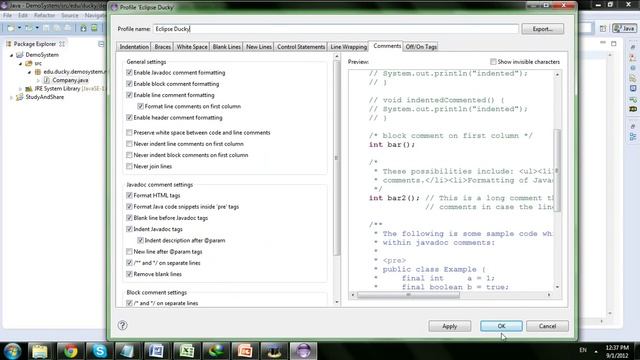Click the Print toolbar icon in Eclipse
Screen dimensions: 640x360
click(x=67, y=28)
